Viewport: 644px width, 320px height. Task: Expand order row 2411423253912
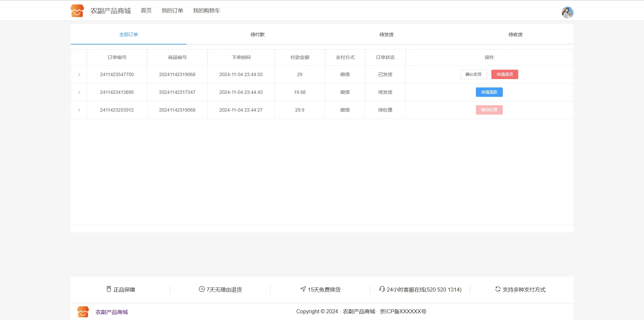tap(79, 110)
